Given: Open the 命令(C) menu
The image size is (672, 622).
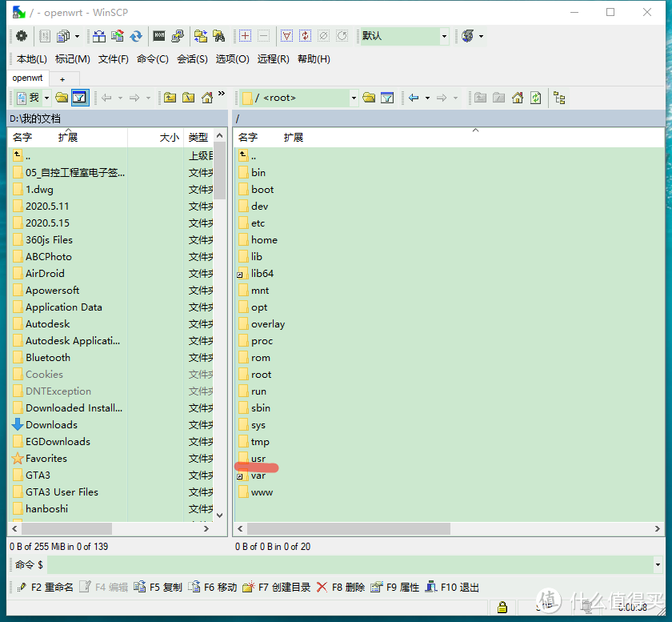Looking at the screenshot, I should point(153,58).
